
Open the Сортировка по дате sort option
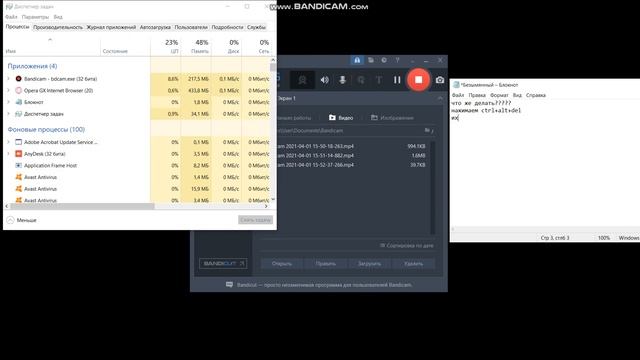click(407, 246)
